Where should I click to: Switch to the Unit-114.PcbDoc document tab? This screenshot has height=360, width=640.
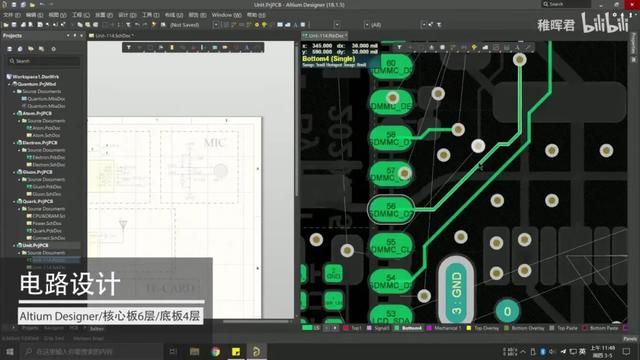click(325, 36)
